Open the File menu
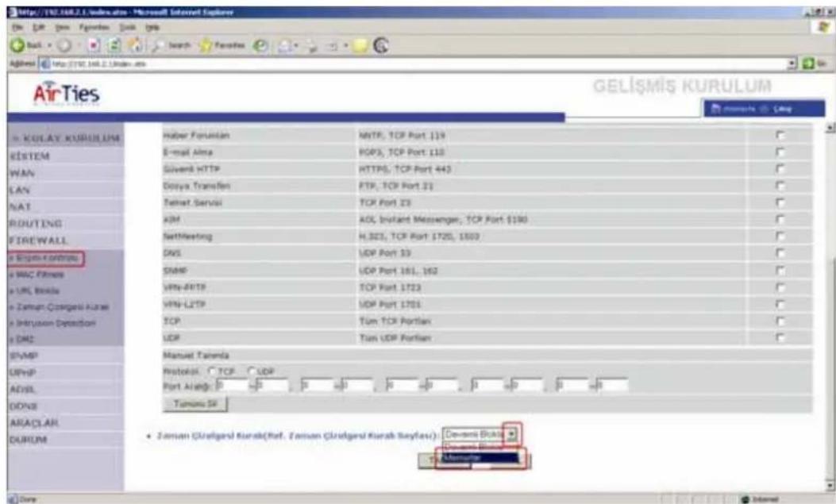 [17, 27]
